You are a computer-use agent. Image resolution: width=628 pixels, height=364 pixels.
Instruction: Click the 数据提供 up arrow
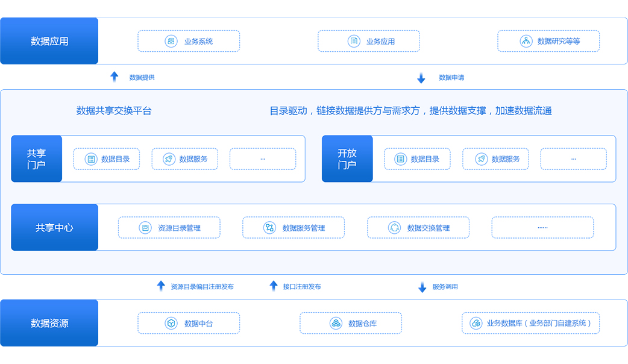coord(115,77)
